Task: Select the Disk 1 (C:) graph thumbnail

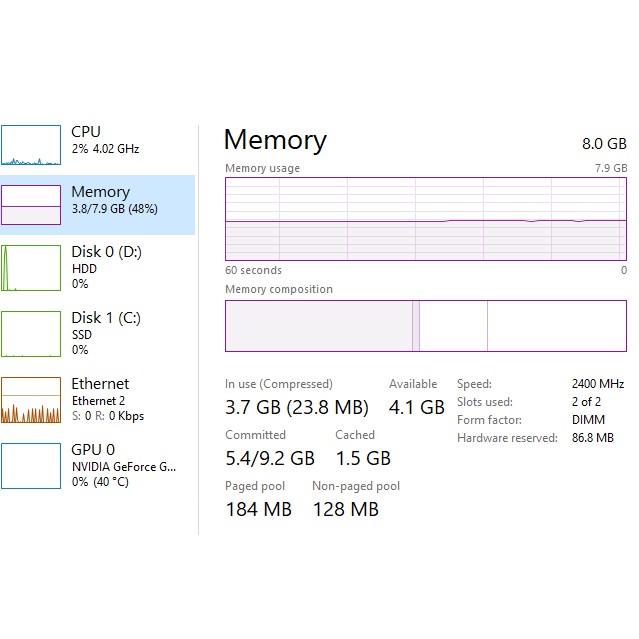Action: 31,333
